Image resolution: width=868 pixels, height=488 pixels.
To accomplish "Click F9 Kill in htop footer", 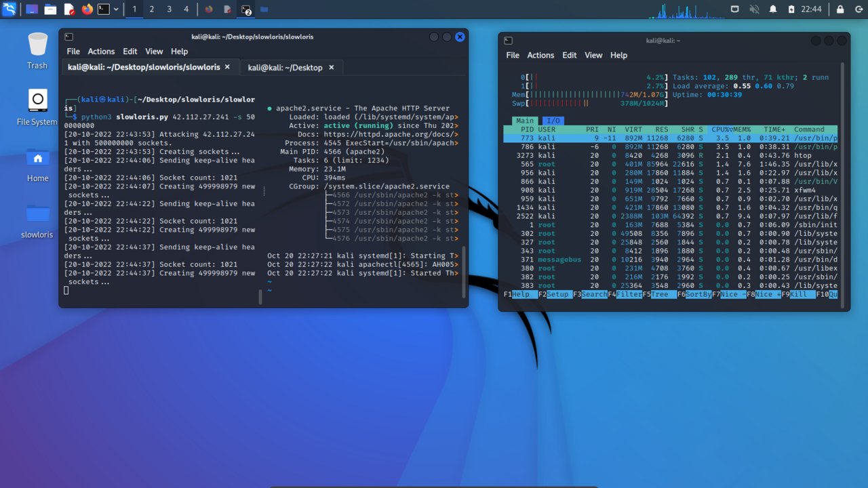I will pyautogui.click(x=798, y=294).
